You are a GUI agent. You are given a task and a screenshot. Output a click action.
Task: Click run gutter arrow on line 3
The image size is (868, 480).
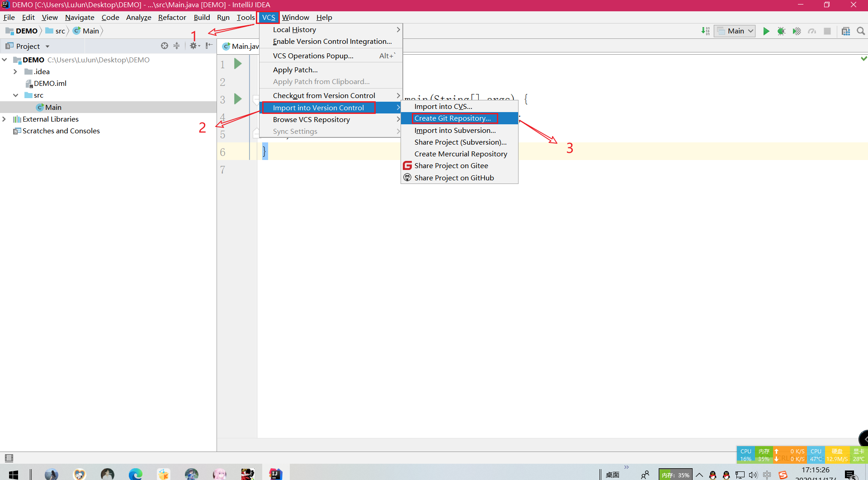(238, 99)
